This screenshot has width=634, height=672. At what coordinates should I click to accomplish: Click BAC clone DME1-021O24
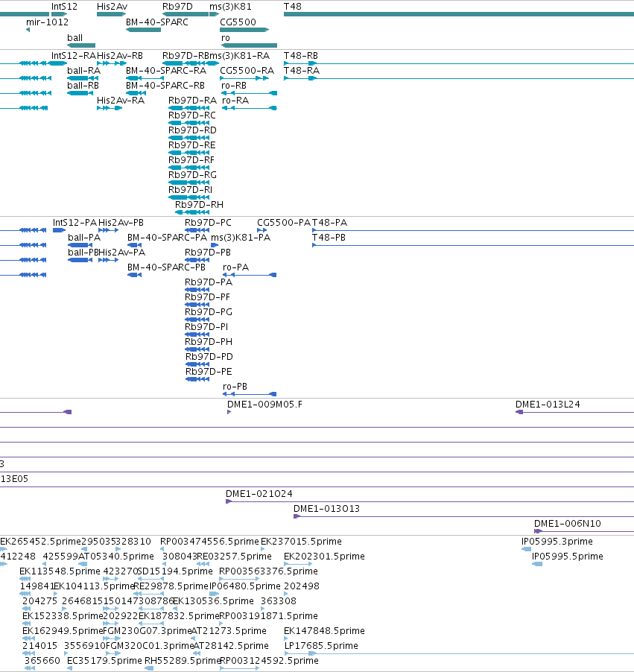[x=259, y=494]
